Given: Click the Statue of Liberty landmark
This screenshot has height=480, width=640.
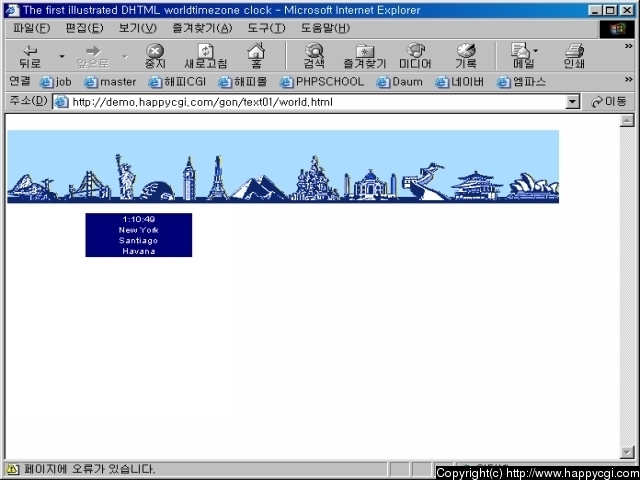Looking at the screenshot, I should [126, 176].
